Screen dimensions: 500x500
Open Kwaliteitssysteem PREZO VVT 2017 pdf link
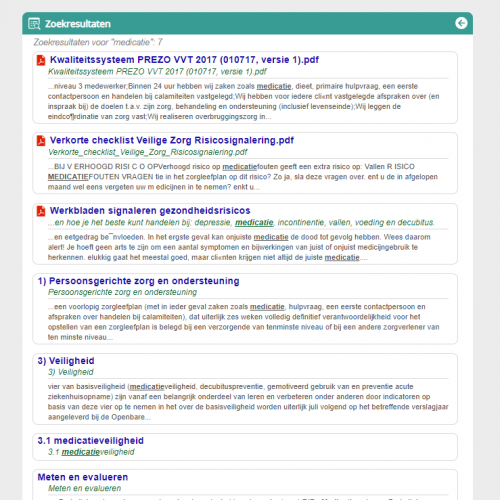184,60
